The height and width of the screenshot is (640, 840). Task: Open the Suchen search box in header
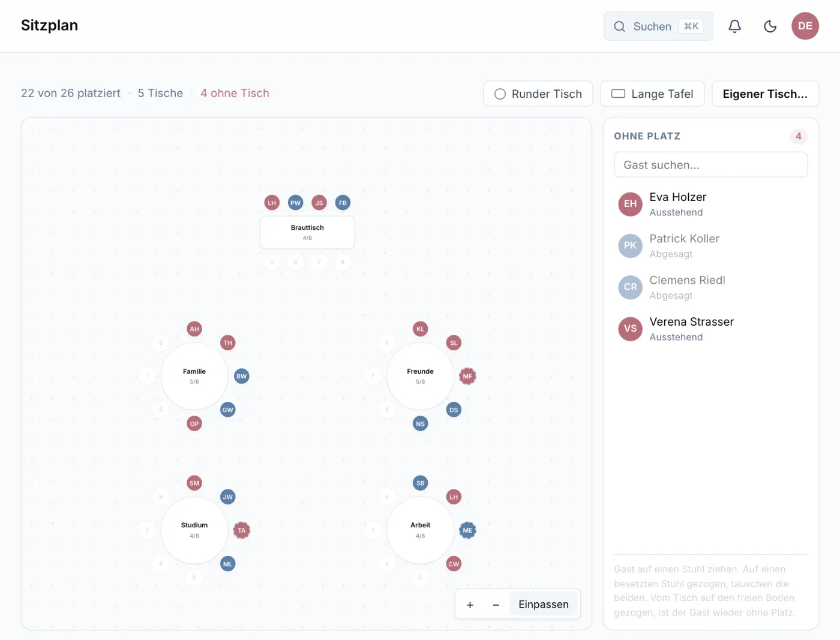[x=658, y=26]
